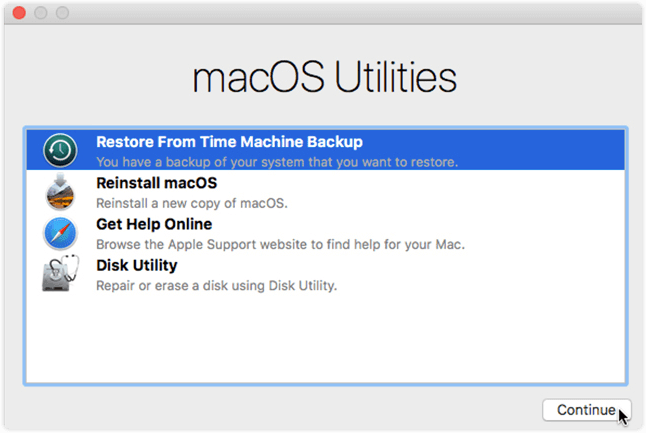The image size is (646, 433).
Task: Select the Reinstall macOS option title
Action: 156,183
